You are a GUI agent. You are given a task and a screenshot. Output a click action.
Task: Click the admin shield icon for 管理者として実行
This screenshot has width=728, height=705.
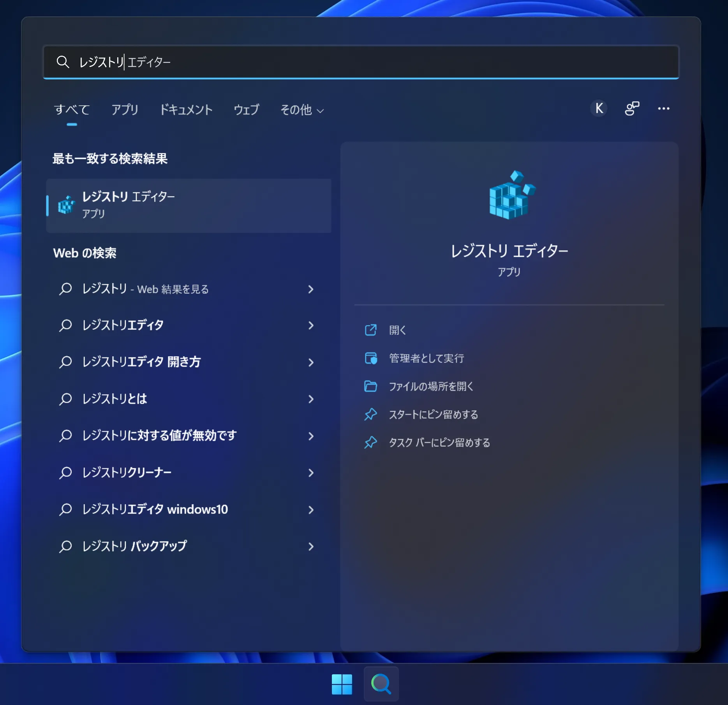370,358
